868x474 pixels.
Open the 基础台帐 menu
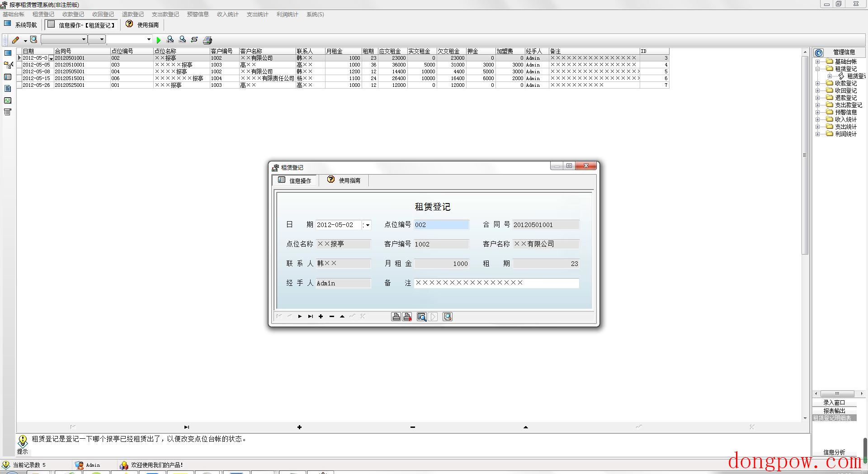click(14, 14)
